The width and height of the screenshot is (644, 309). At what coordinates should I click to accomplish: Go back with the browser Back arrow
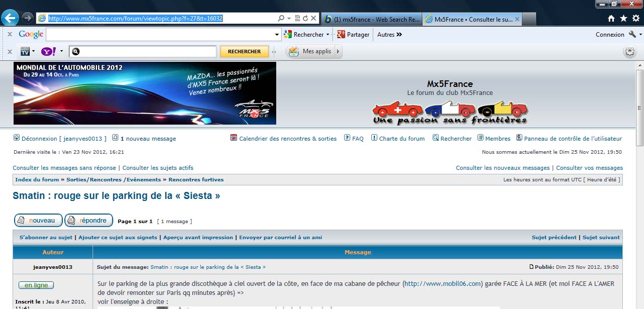(x=10, y=18)
